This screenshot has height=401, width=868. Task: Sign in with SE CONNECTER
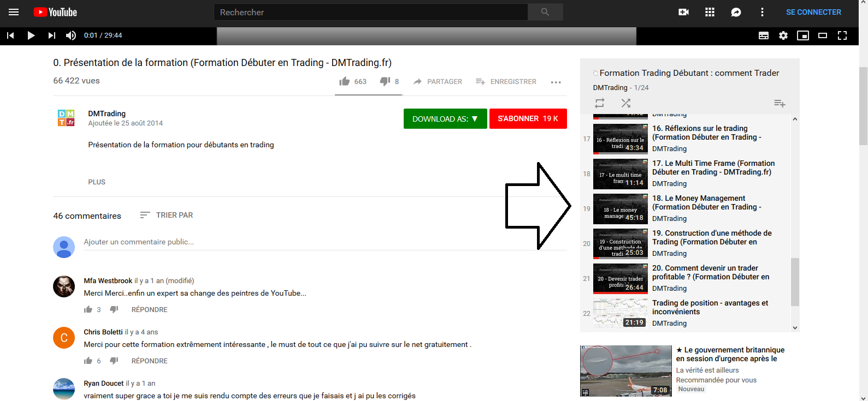[x=814, y=12]
